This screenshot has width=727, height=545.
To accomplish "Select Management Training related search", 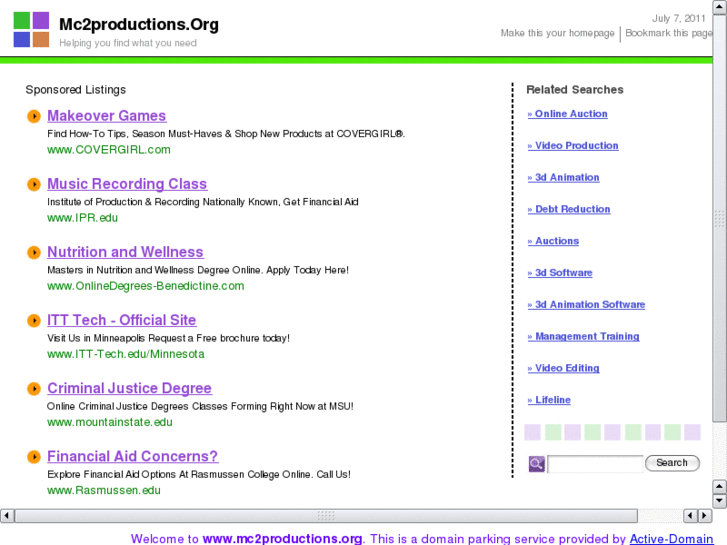I will pos(584,336).
